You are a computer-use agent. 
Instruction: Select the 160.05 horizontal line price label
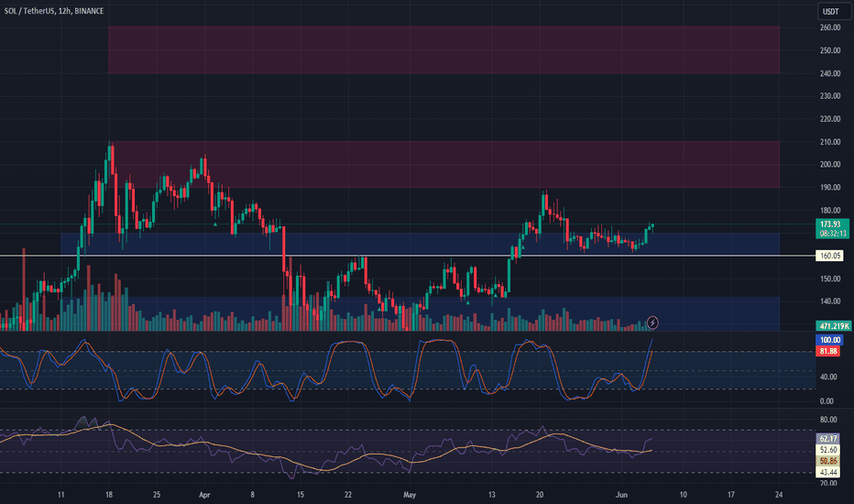pos(830,256)
